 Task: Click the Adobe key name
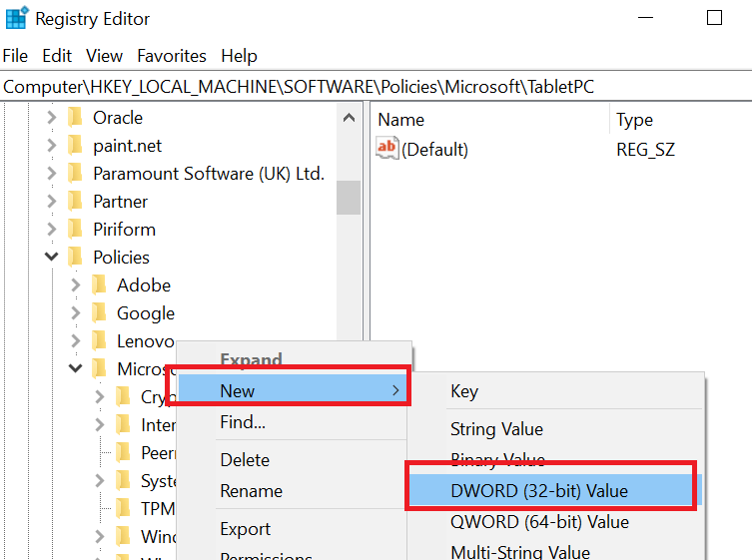(144, 285)
